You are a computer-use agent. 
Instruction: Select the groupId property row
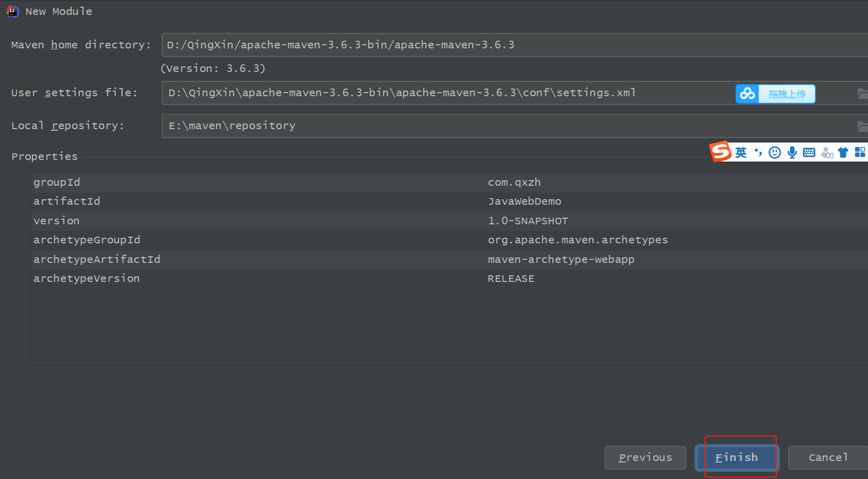(x=257, y=183)
